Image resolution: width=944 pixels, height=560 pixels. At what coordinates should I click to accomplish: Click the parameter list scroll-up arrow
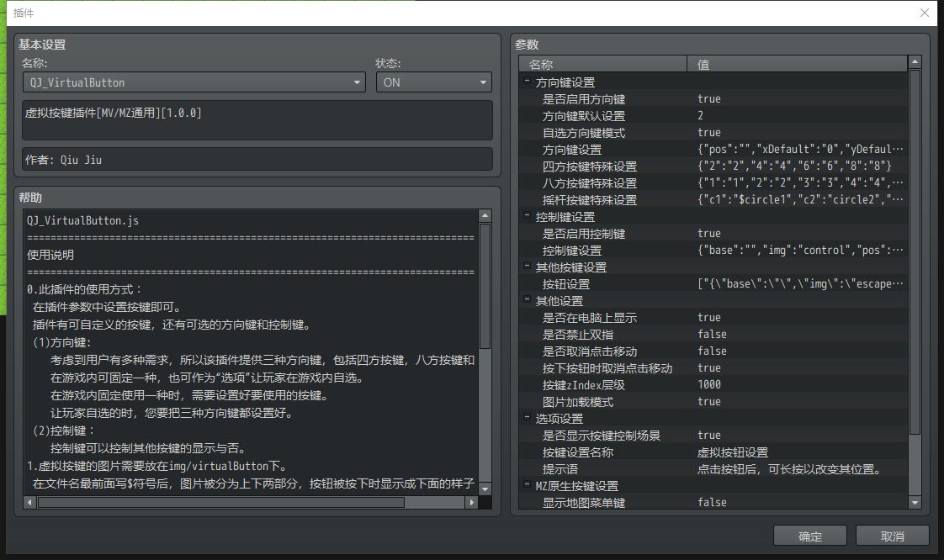click(915, 62)
